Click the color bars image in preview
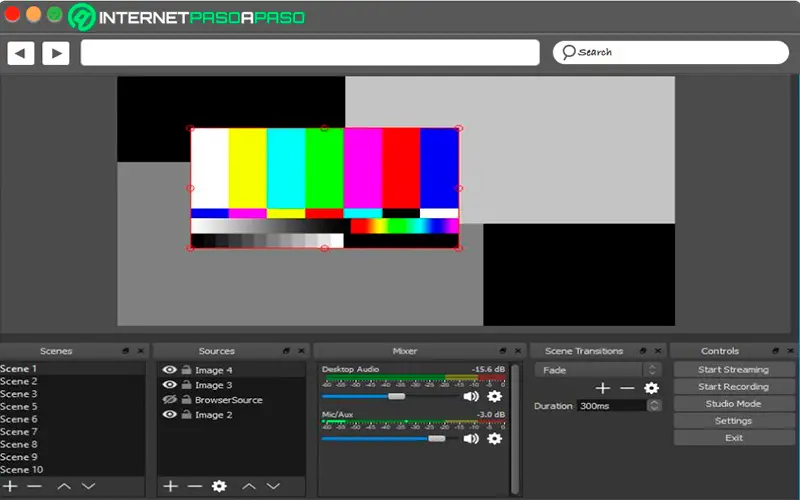Viewport: 800px width, 500px height. coord(324,188)
